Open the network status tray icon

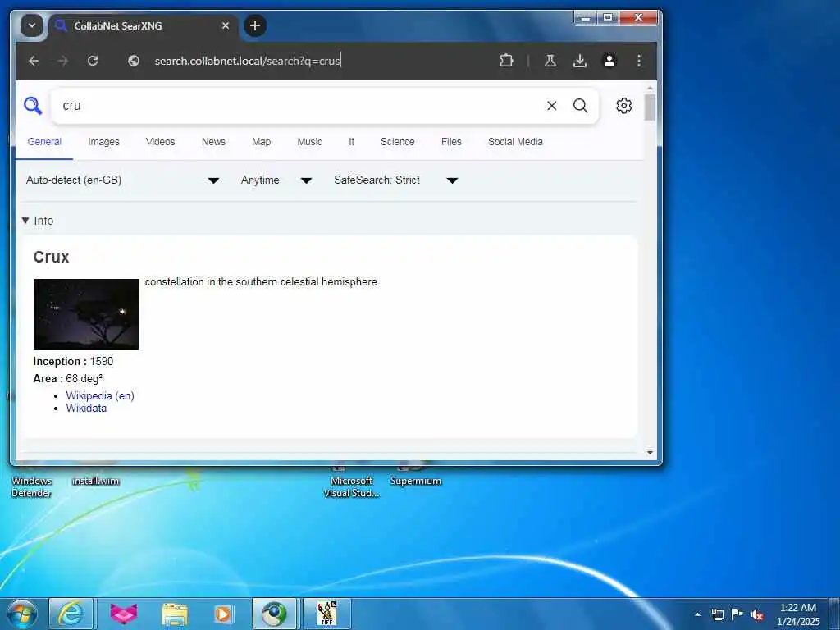717,614
